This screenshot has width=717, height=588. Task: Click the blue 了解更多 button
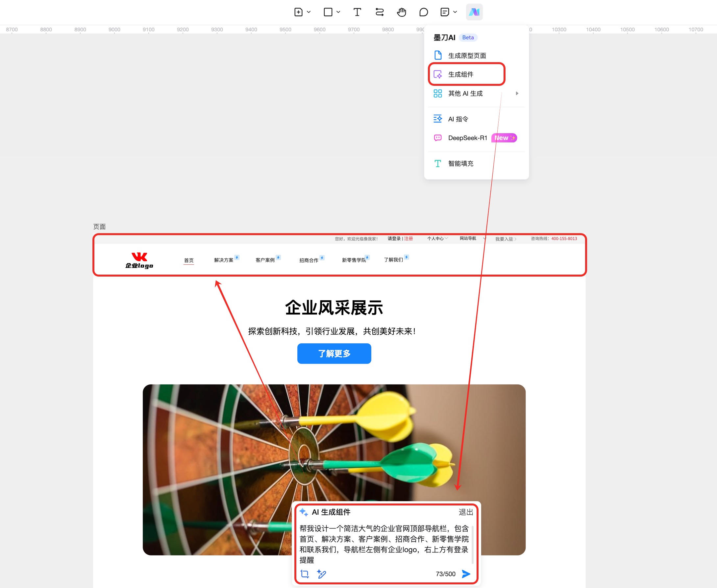(334, 353)
